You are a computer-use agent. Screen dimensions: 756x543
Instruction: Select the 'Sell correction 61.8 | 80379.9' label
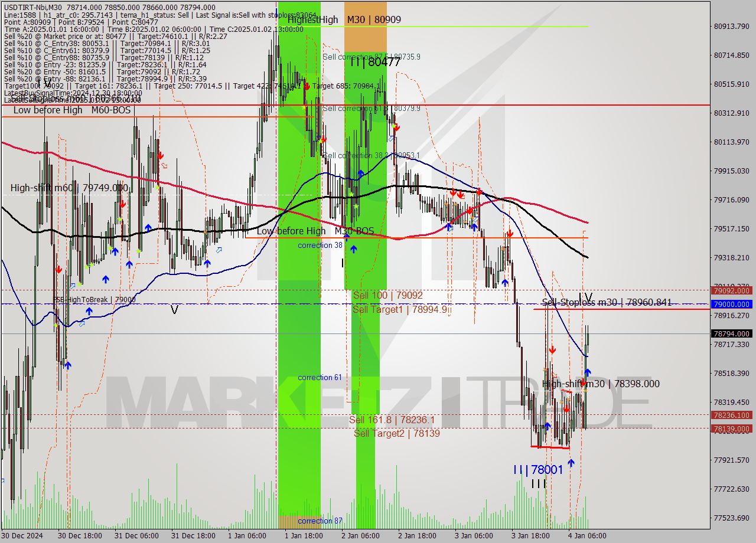(372, 108)
